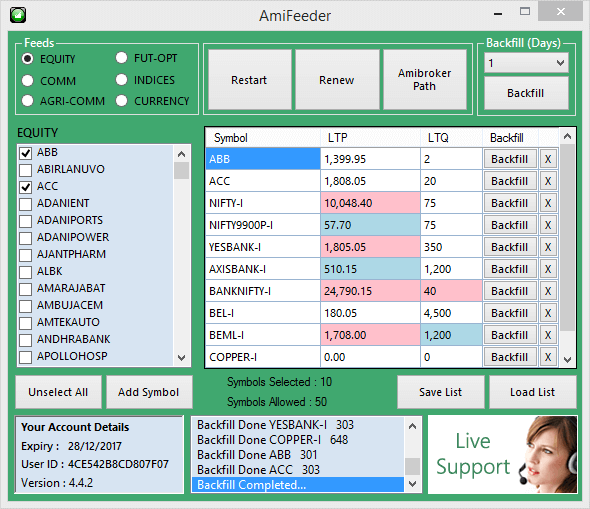Click the Symbol column header
The image size is (590, 509).
click(x=263, y=138)
